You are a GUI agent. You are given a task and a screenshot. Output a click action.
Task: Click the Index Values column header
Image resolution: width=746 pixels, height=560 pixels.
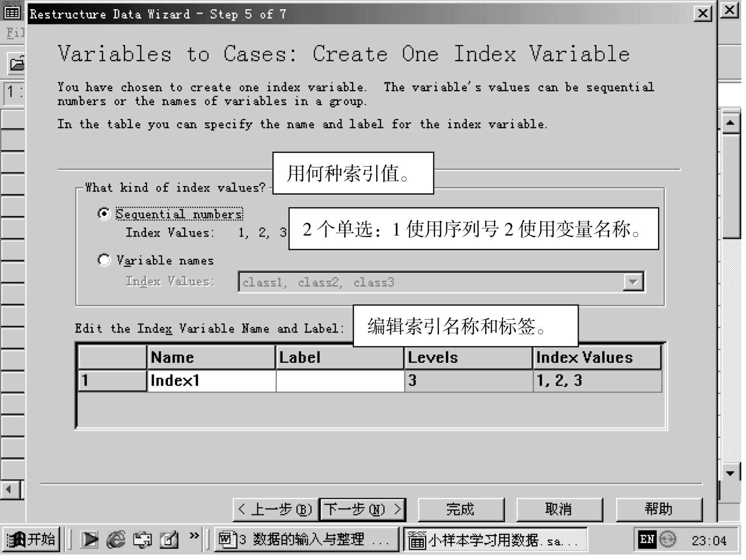tap(597, 357)
